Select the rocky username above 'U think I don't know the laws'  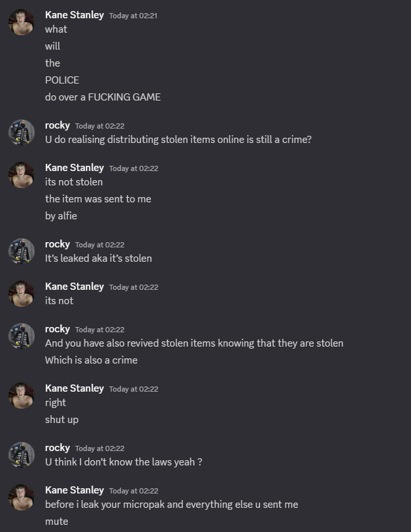tap(58, 448)
